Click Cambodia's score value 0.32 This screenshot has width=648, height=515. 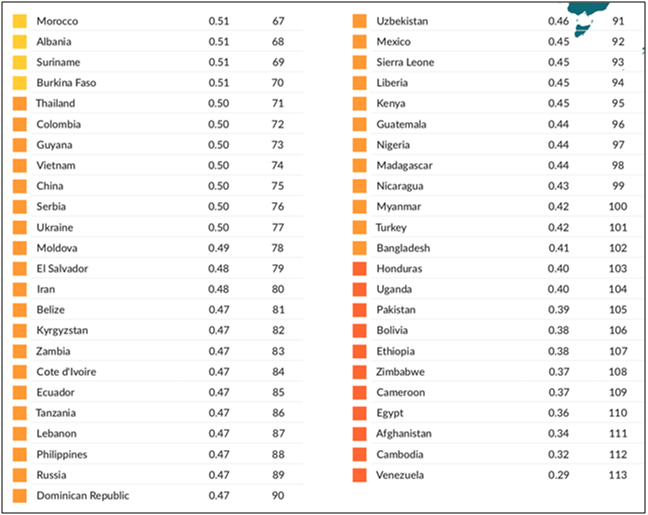tap(558, 455)
